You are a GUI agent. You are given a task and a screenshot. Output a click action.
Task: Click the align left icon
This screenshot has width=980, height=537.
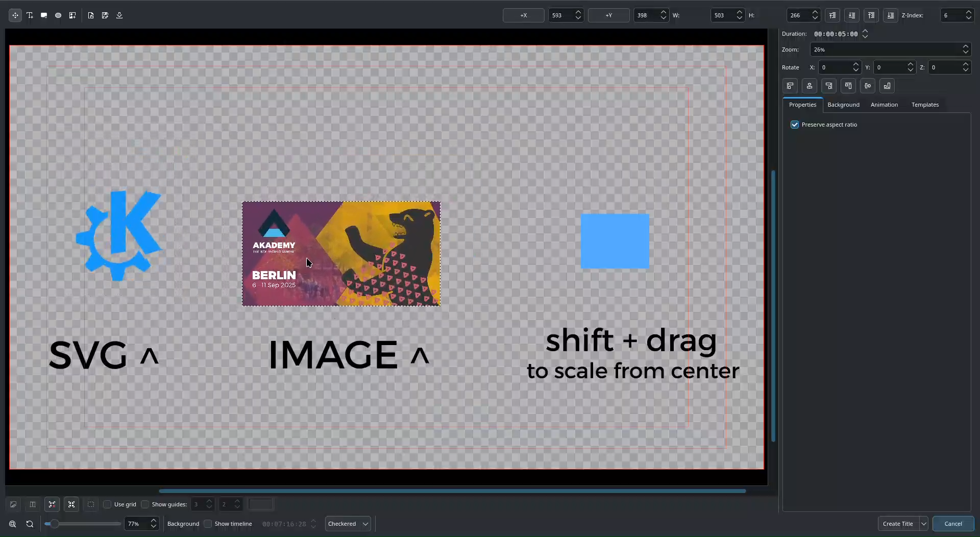pos(790,86)
